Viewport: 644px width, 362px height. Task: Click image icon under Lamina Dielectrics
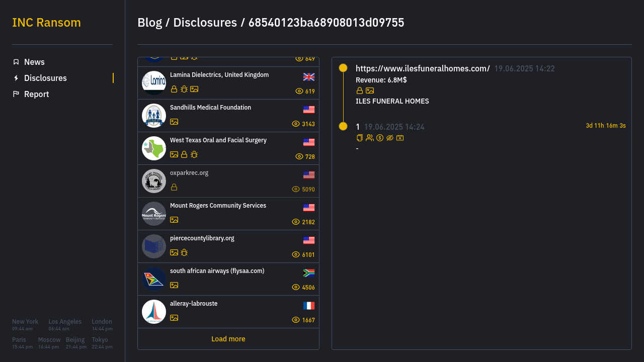(194, 89)
